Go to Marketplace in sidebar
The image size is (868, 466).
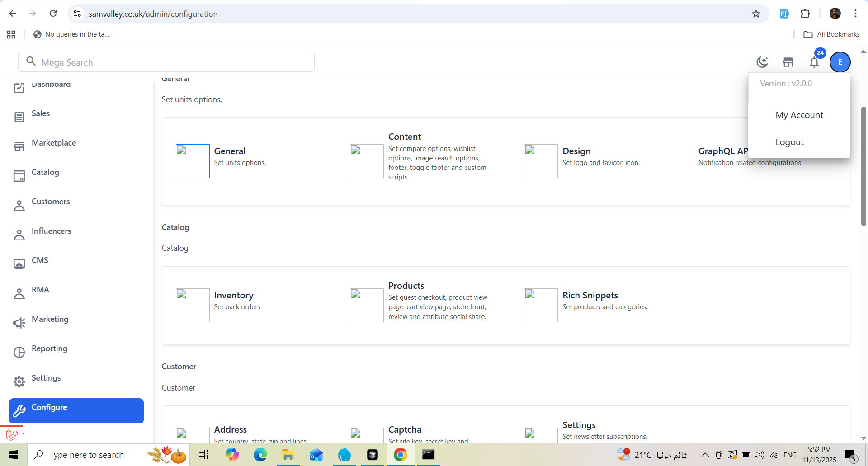[x=53, y=143]
